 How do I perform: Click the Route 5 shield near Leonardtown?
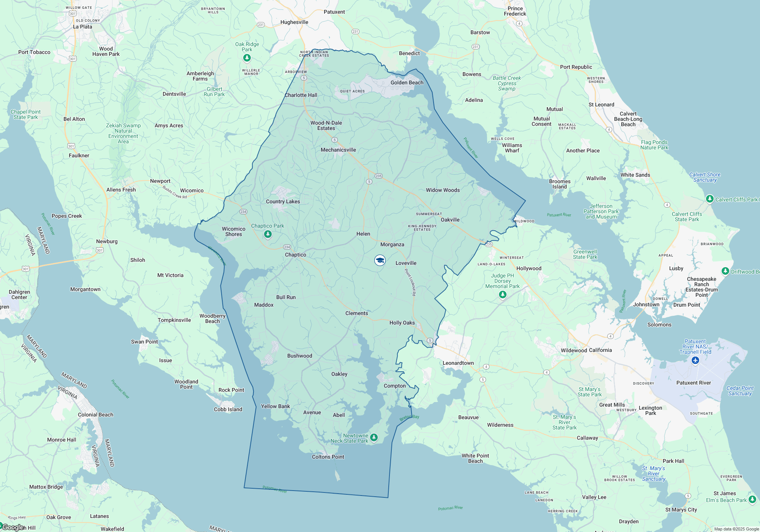coord(430,340)
